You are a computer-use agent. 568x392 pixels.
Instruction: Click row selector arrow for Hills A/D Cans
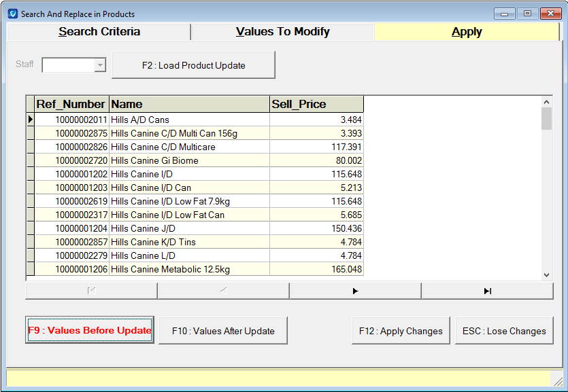[31, 120]
